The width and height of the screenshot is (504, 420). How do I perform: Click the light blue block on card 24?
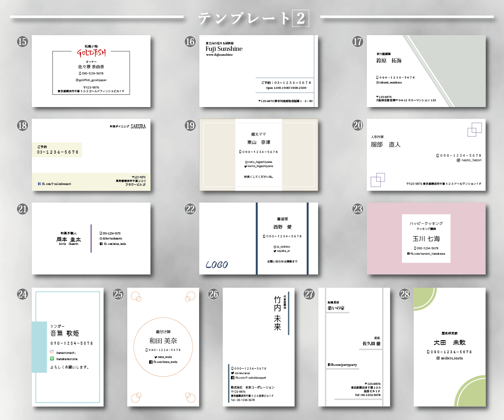click(39, 347)
